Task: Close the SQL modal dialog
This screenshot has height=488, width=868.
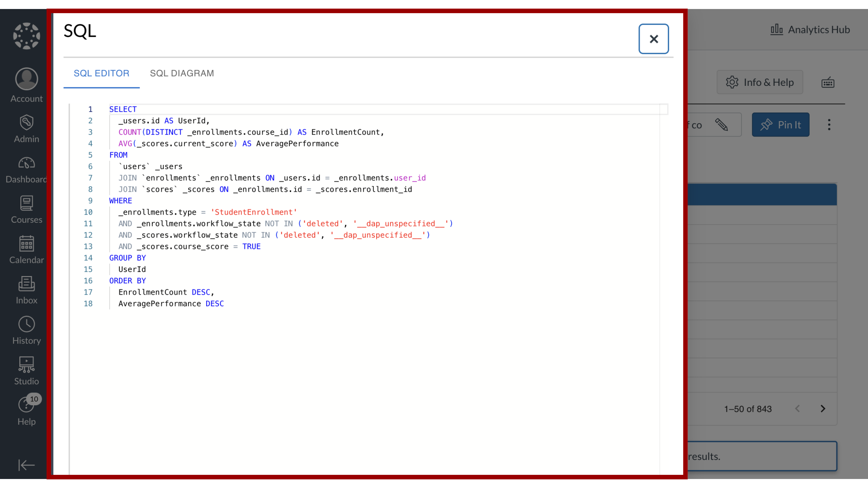Action: pyautogui.click(x=654, y=39)
